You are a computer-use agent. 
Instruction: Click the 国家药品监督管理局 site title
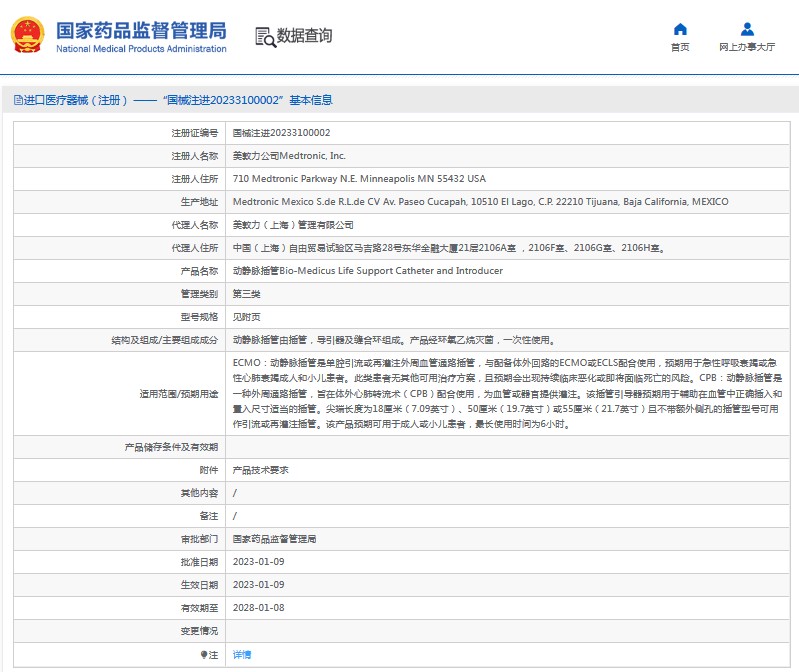point(140,30)
